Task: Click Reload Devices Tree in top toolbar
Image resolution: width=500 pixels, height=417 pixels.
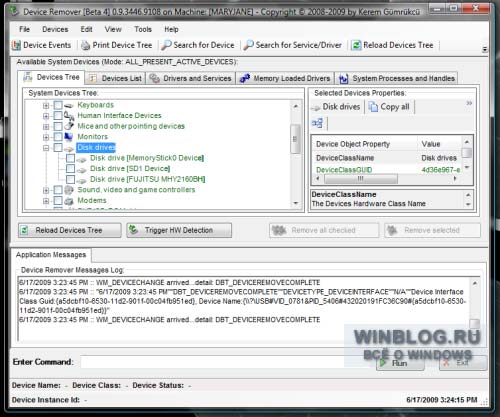Action: pyautogui.click(x=393, y=45)
